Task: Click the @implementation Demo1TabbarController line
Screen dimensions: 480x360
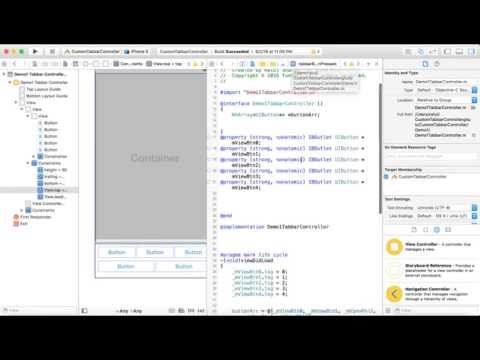Action: [x=275, y=227]
